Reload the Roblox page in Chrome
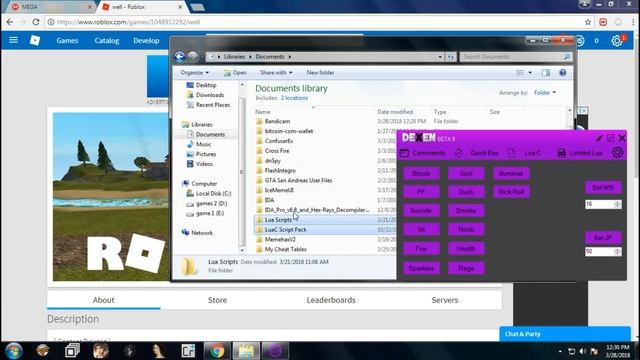Screen dimensions: 640x360 [36, 22]
